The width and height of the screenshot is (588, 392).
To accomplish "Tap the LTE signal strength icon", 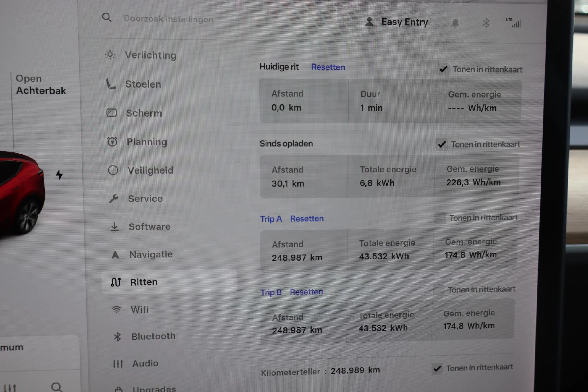I will click(514, 23).
